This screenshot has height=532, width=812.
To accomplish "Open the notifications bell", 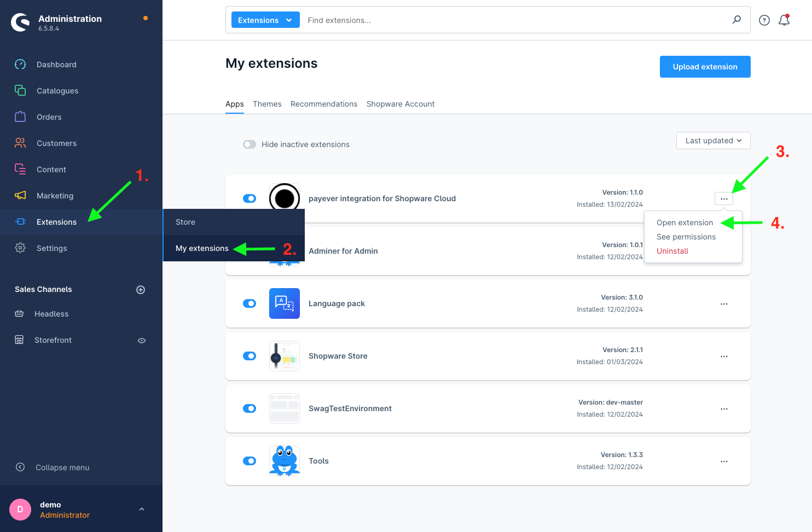I will [x=784, y=20].
